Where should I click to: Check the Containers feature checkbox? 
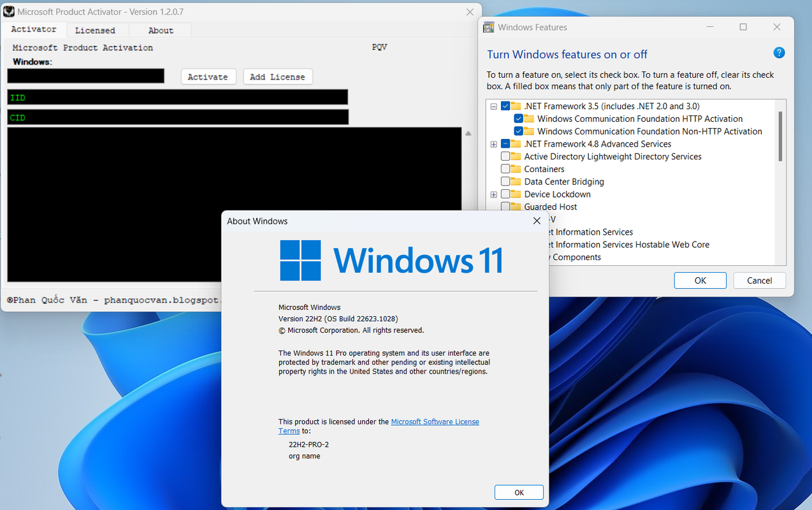[505, 169]
